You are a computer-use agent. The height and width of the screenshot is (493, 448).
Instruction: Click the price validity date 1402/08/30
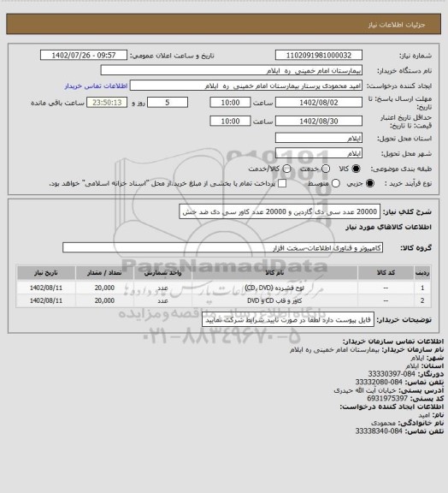319,121
